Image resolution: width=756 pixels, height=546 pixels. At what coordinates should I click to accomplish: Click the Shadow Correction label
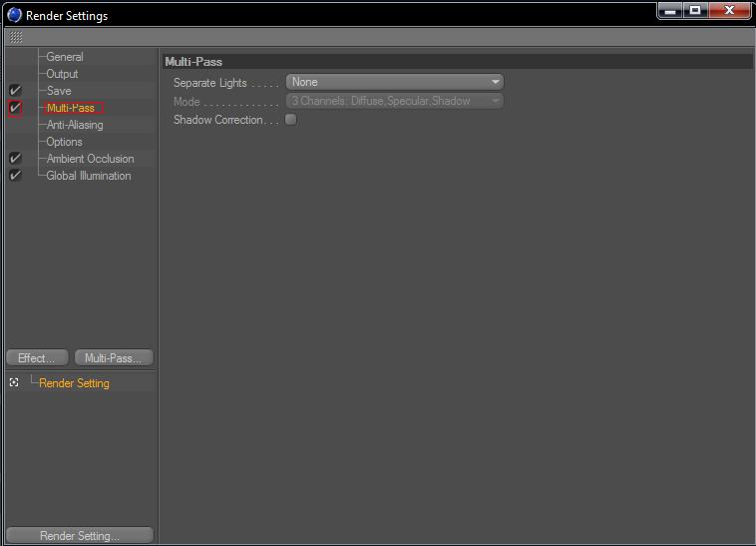(x=218, y=120)
